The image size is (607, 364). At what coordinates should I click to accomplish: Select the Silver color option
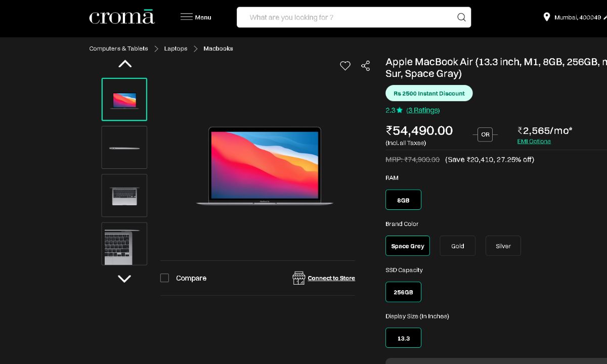[503, 246]
